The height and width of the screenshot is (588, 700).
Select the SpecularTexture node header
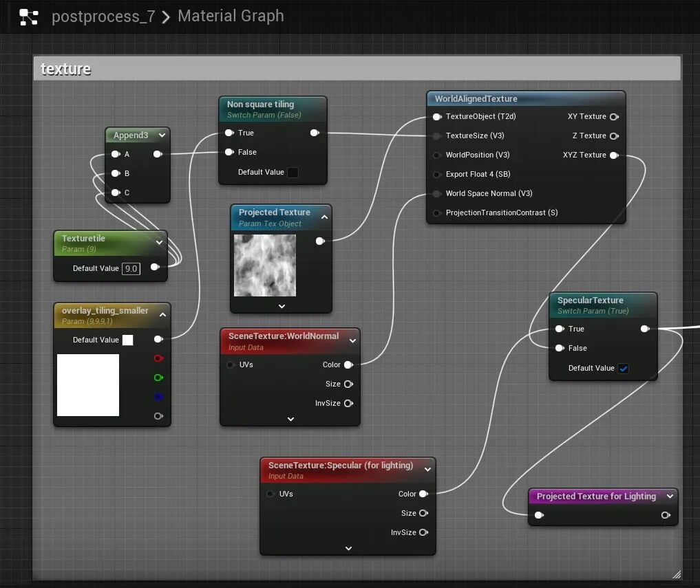coord(603,305)
